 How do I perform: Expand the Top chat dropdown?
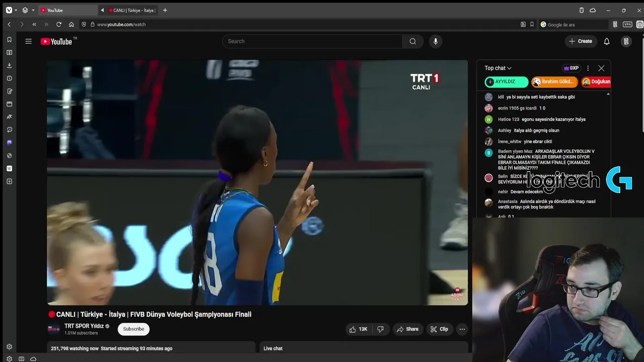pos(498,68)
